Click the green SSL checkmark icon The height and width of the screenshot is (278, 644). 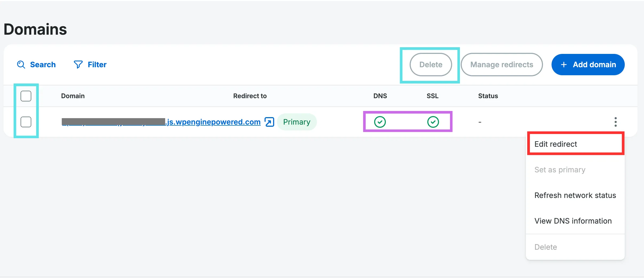pyautogui.click(x=432, y=122)
